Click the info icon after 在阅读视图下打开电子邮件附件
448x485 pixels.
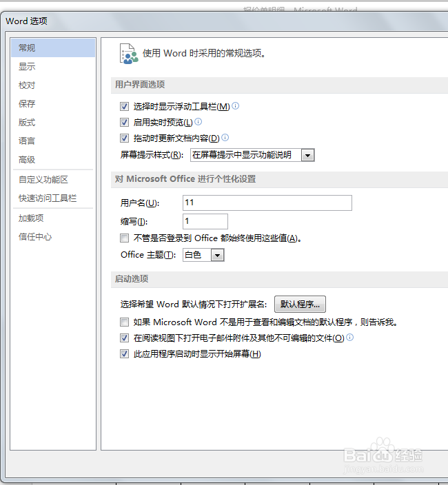350,338
